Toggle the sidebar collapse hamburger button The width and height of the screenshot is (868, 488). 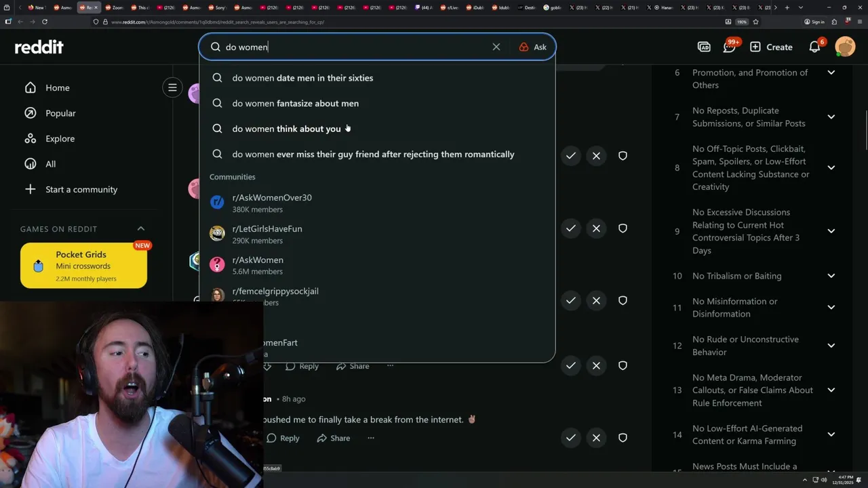click(x=172, y=87)
